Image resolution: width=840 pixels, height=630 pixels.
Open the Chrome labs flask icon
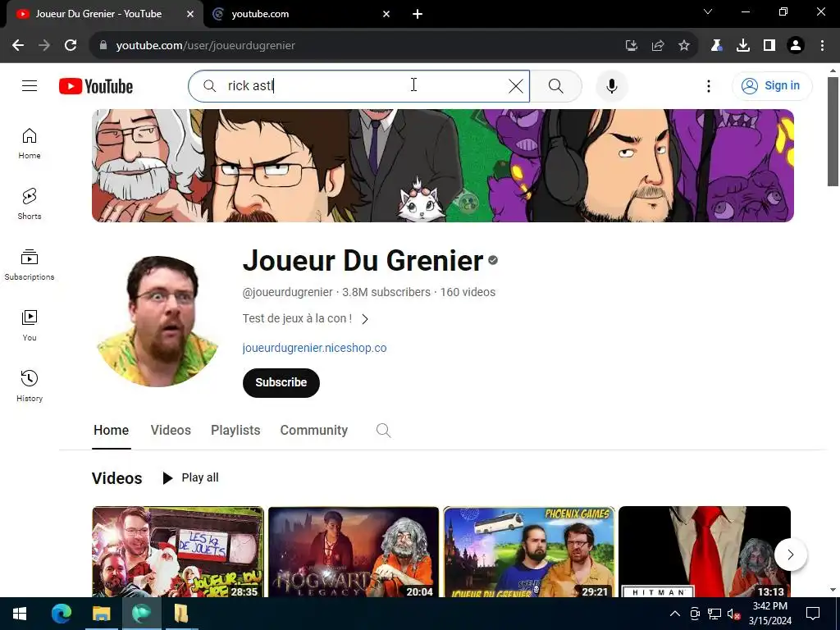(x=716, y=46)
